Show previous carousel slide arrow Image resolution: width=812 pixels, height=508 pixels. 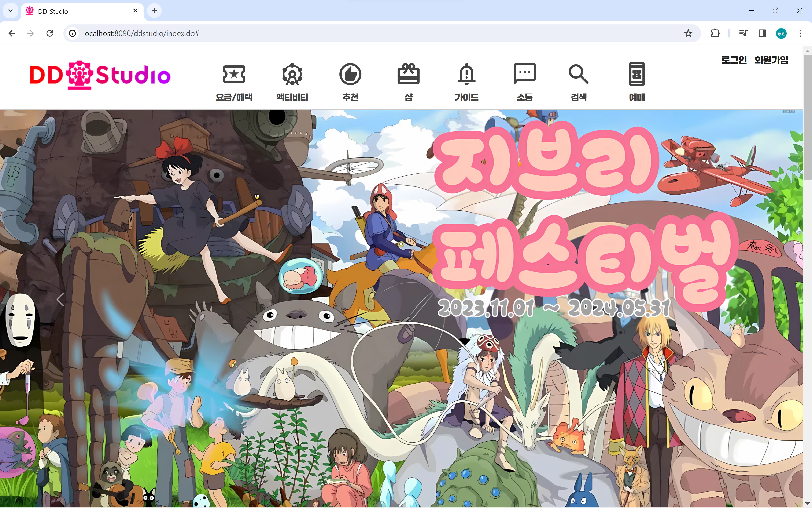coord(60,299)
